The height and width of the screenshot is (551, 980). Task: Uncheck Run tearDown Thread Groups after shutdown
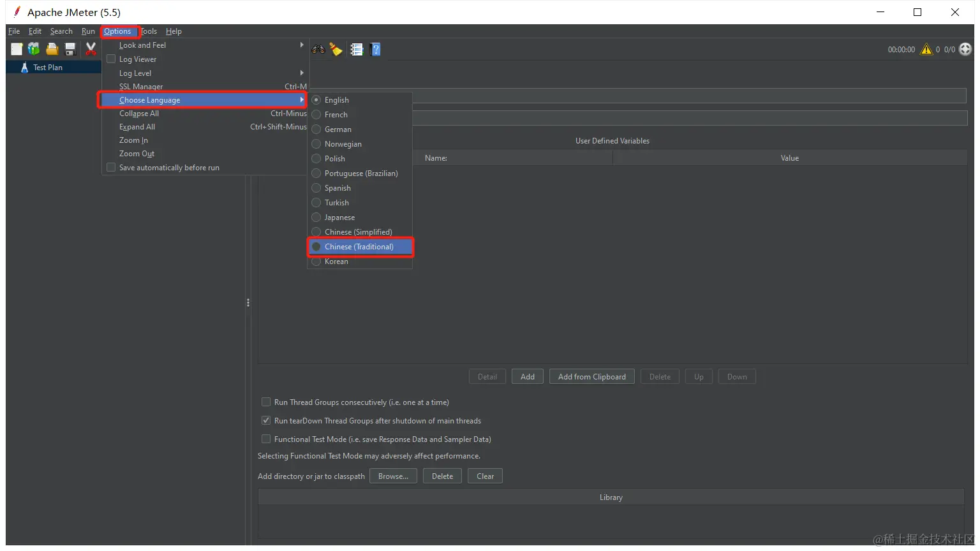[266, 421]
